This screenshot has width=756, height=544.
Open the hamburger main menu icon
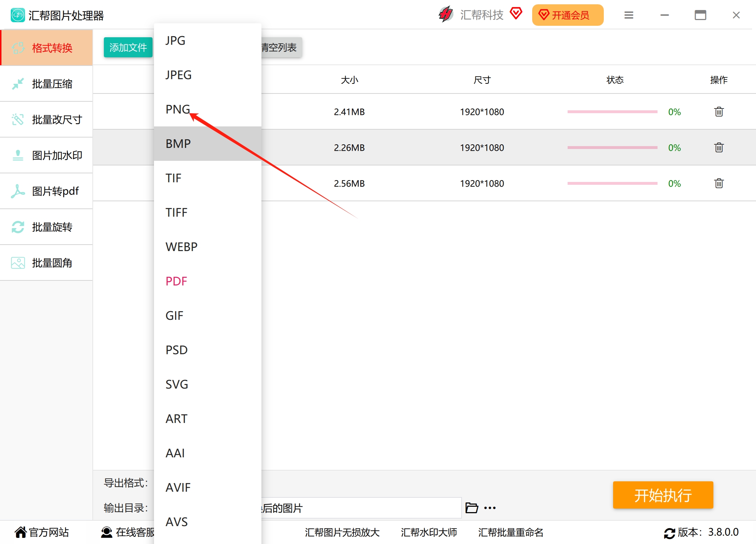click(x=629, y=15)
